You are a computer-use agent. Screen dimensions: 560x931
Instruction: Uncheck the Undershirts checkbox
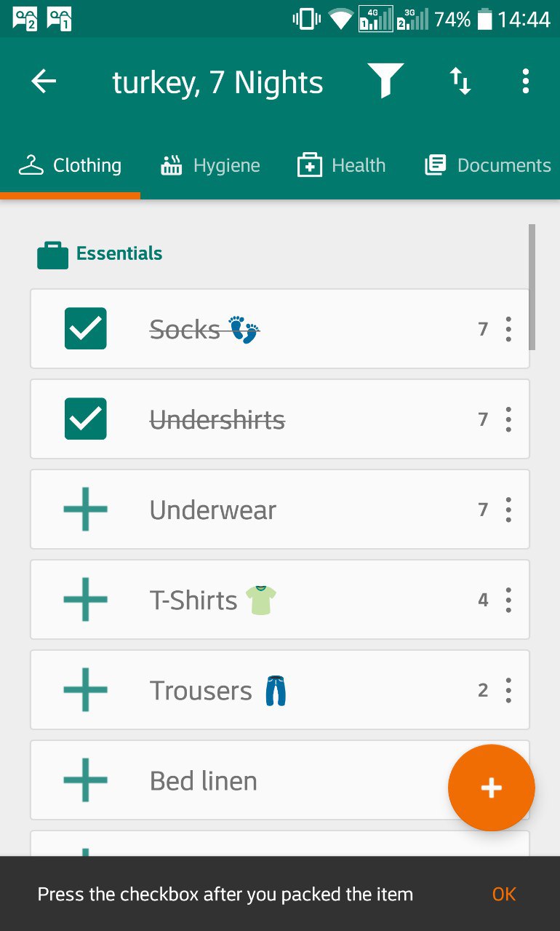click(86, 419)
